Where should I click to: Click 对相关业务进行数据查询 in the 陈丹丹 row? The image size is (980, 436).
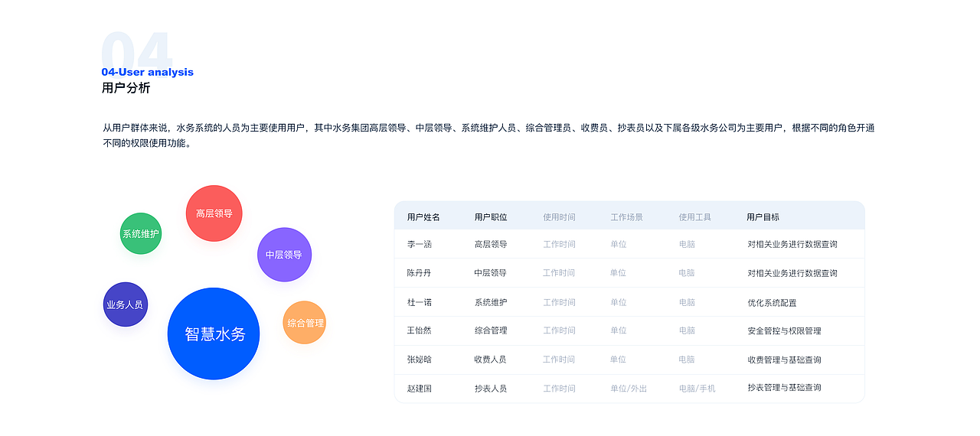click(792, 273)
